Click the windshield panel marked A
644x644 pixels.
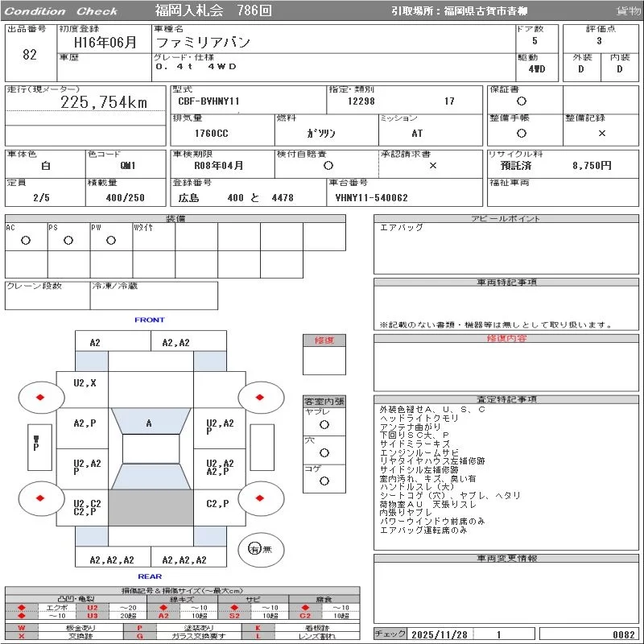point(149,423)
